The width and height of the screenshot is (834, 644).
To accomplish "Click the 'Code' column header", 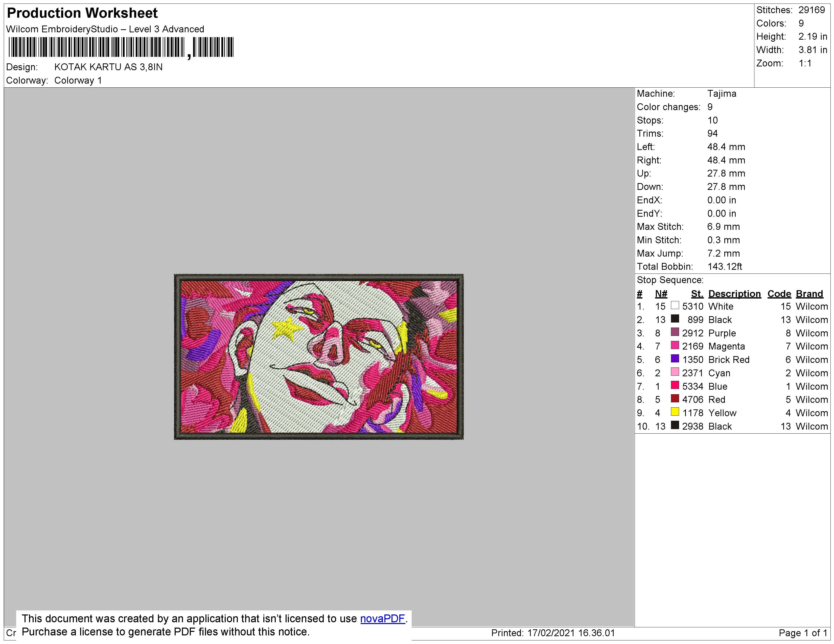I will tap(779, 294).
